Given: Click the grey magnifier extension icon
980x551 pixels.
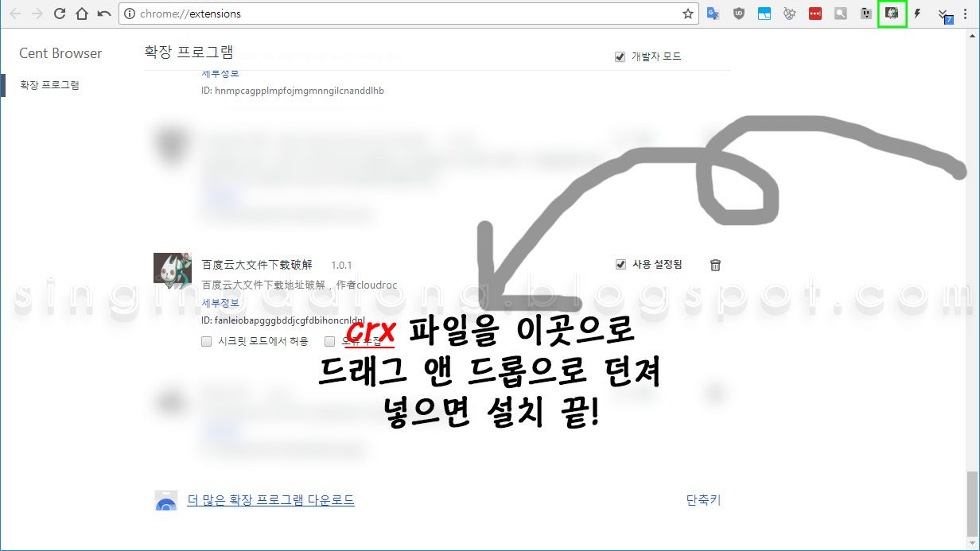Looking at the screenshot, I should (x=841, y=14).
